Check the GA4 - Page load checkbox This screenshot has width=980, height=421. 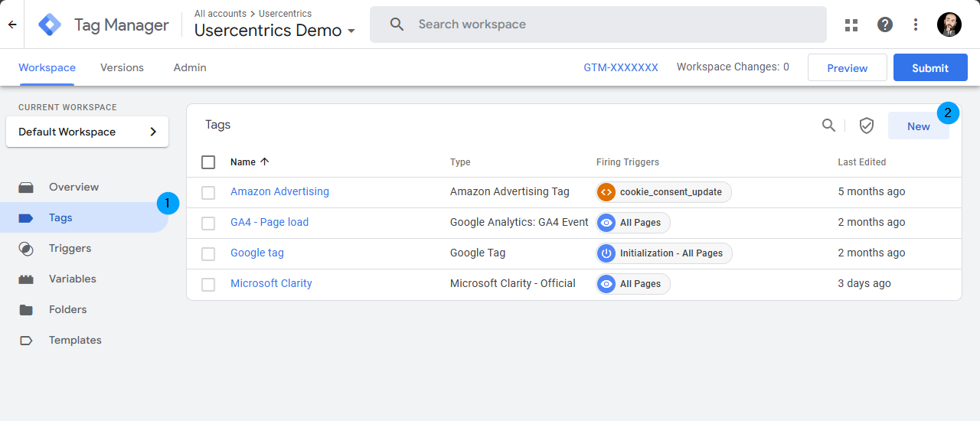pos(208,223)
